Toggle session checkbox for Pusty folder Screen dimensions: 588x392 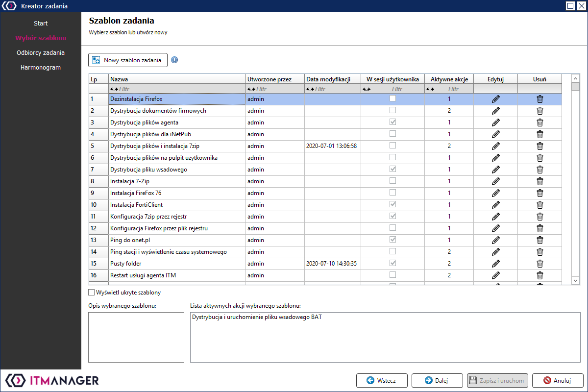click(392, 263)
